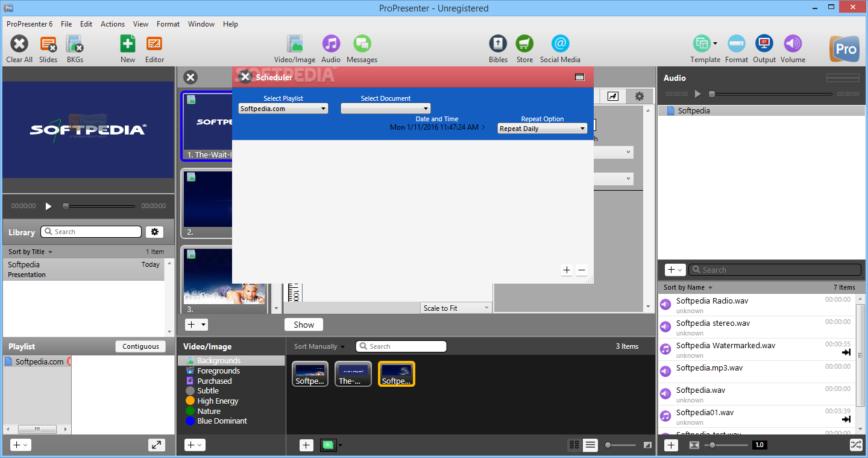Open the Select Playlist dropdown

[x=283, y=109]
